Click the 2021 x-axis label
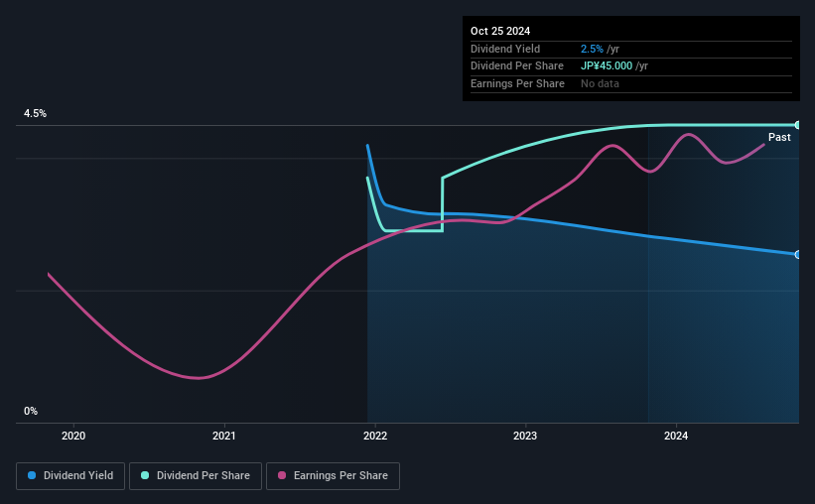The image size is (815, 504). (224, 436)
